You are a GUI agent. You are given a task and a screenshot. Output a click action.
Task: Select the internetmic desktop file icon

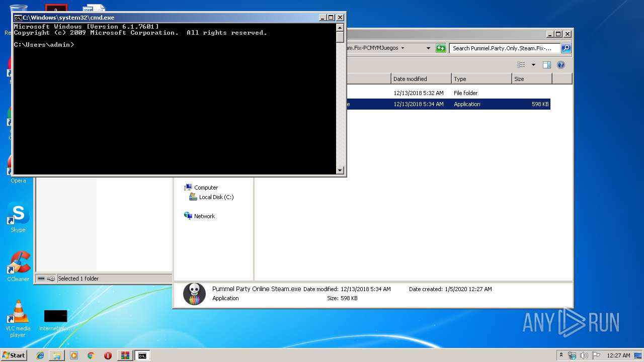click(x=55, y=320)
